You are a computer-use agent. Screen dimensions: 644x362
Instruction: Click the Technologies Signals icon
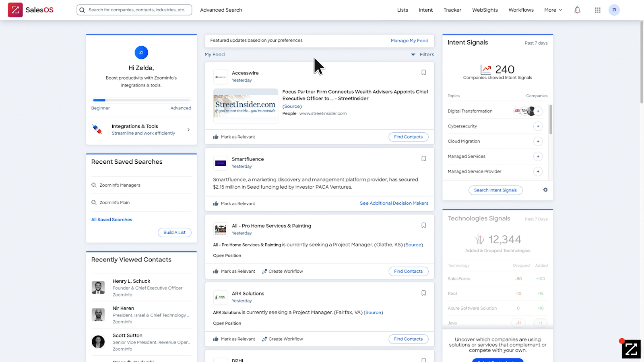click(479, 240)
